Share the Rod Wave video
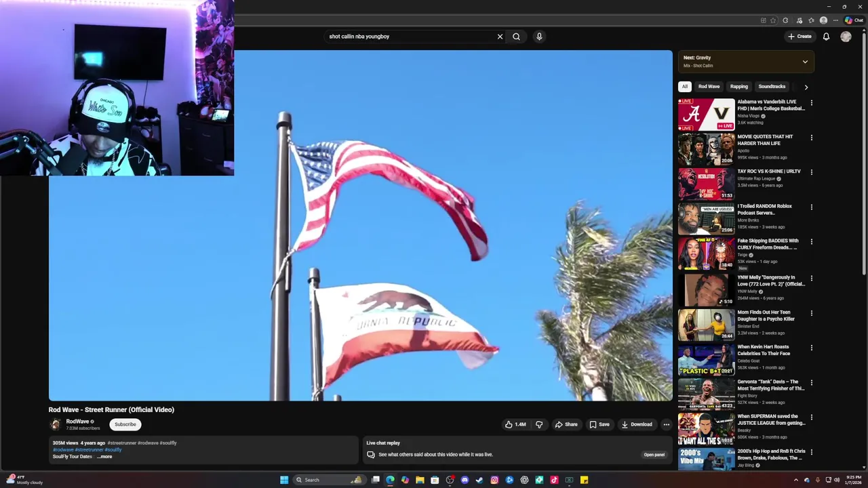The image size is (868, 488). (566, 424)
